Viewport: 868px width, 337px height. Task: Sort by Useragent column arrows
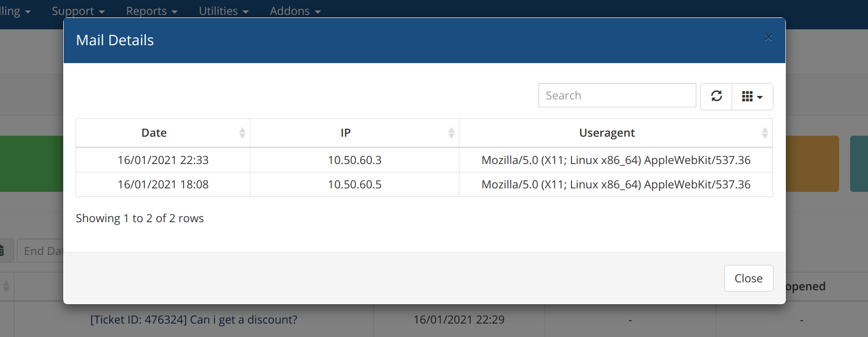click(765, 133)
